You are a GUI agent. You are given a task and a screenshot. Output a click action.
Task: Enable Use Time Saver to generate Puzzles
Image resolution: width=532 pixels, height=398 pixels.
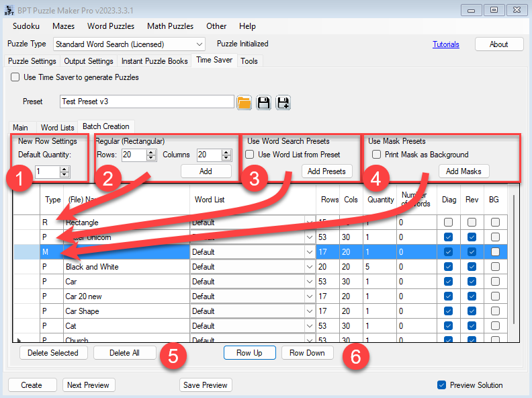15,77
